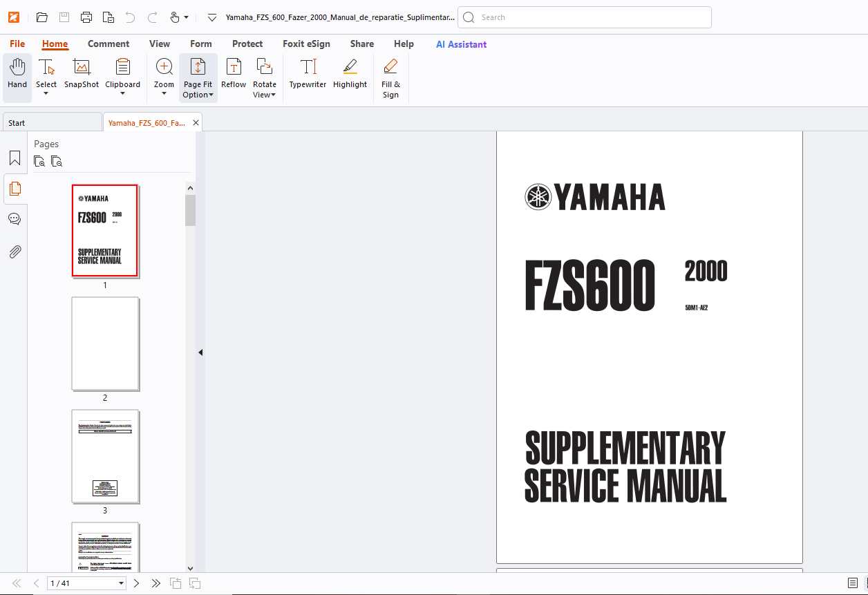
Task: Open the Page Fit Option dropdown
Action: [198, 78]
